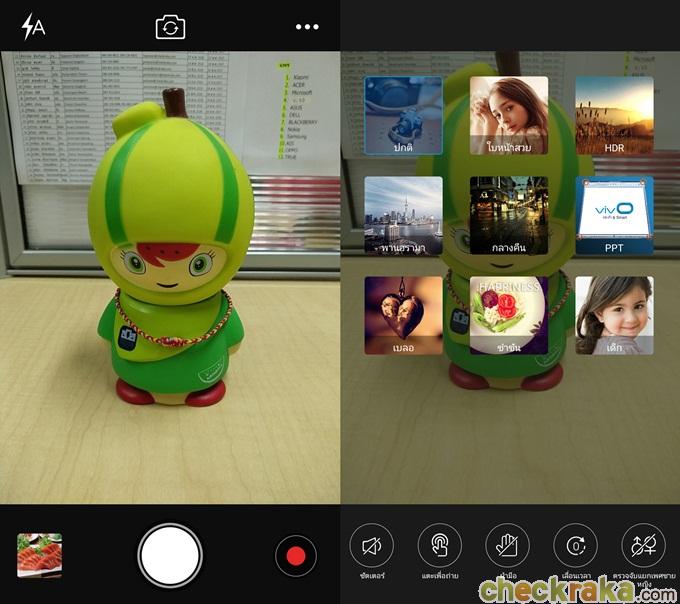Toggle the shutter sound mute icon
Screen dimensions: 680x604
click(371, 546)
